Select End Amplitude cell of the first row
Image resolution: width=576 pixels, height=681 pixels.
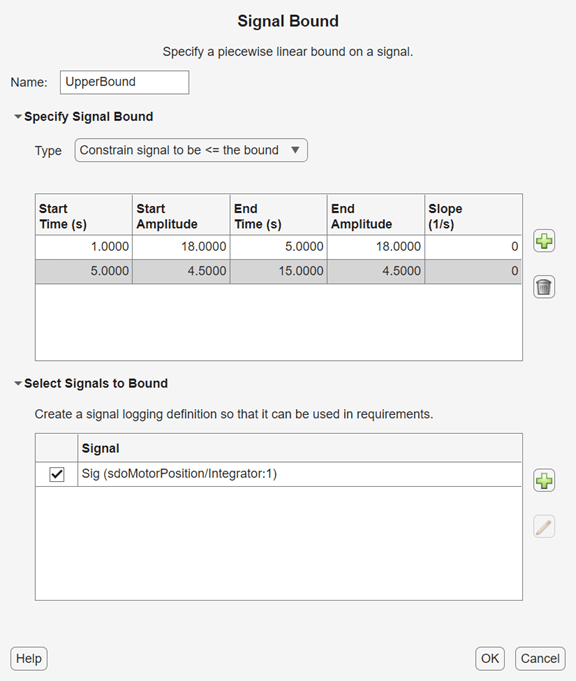point(376,247)
